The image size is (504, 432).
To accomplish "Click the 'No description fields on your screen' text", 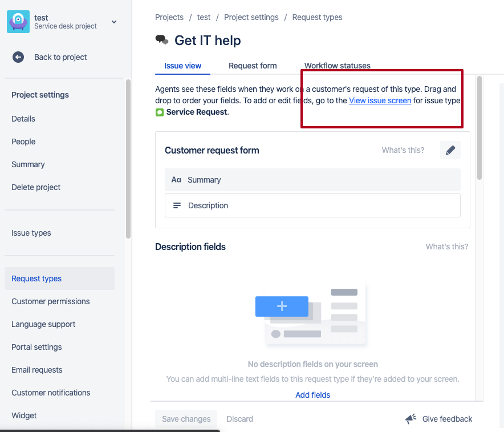I will click(313, 364).
